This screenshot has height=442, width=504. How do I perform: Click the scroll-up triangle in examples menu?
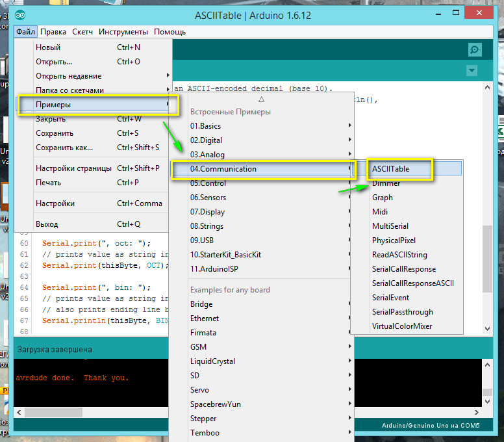[x=261, y=99]
